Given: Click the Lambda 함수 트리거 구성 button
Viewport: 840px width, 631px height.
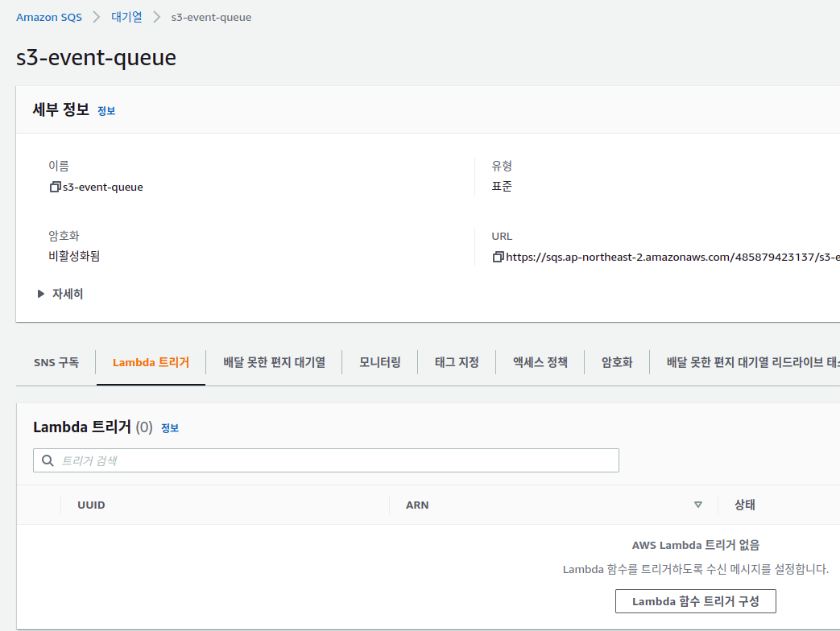Looking at the screenshot, I should [695, 601].
